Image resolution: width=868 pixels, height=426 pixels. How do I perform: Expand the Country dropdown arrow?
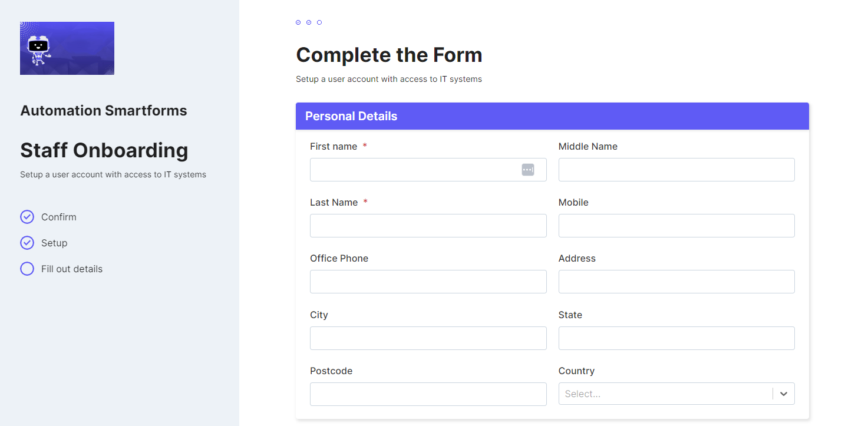(x=784, y=394)
